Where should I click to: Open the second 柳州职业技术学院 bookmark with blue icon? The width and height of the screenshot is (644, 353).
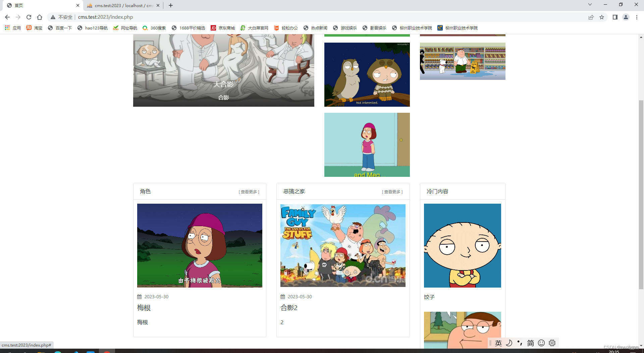point(458,28)
